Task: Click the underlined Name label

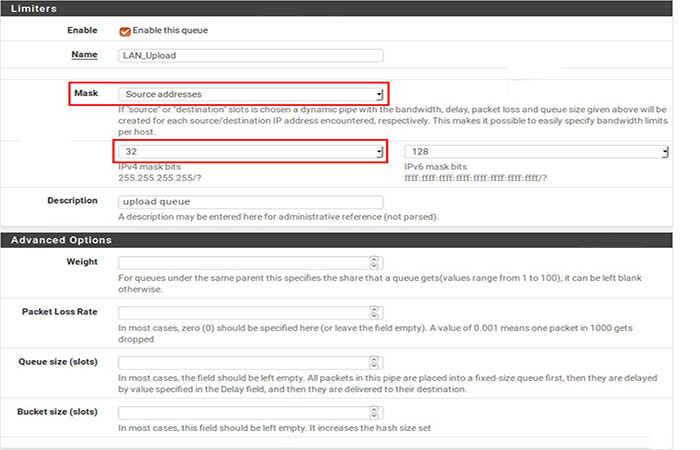Action: point(84,54)
